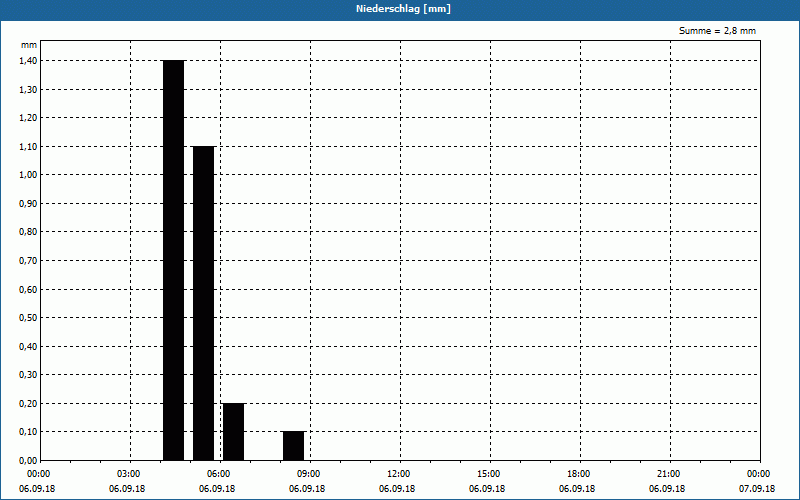Click the 06:00 time axis label

tap(219, 474)
